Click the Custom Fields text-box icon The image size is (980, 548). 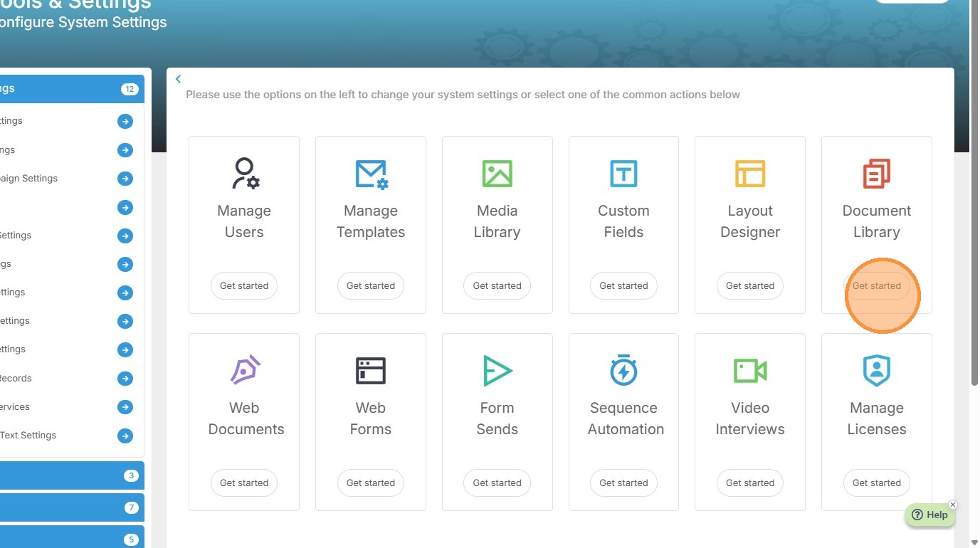623,173
